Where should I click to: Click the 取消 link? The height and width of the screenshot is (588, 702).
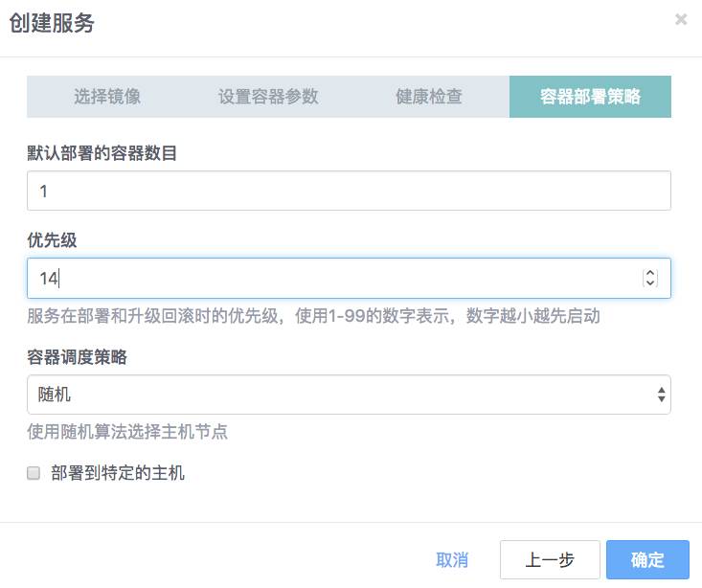click(x=452, y=560)
